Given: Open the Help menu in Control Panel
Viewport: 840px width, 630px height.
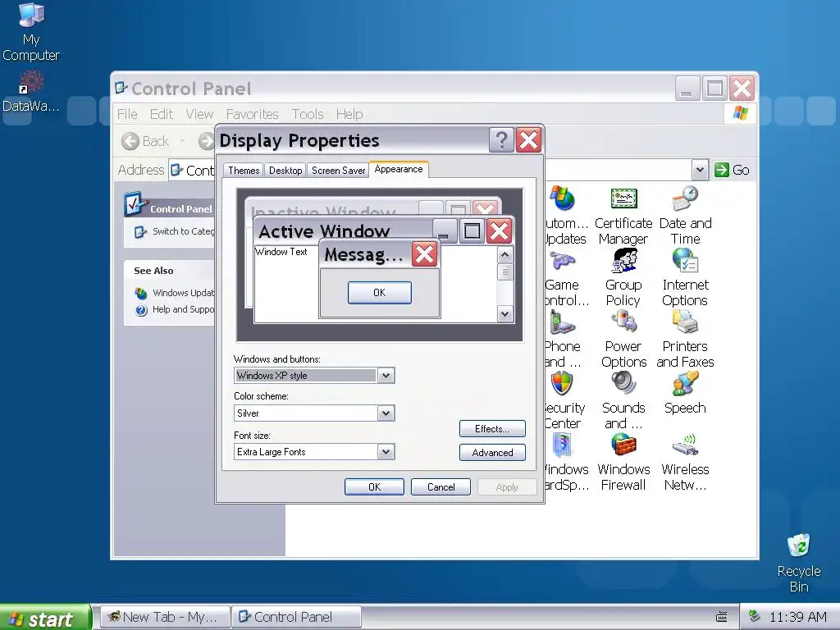Looking at the screenshot, I should pos(349,114).
